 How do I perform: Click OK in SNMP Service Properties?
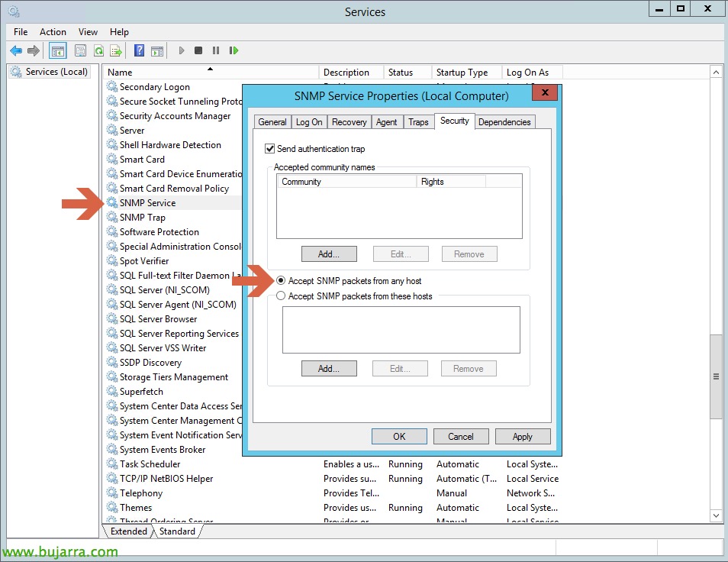pyautogui.click(x=399, y=436)
